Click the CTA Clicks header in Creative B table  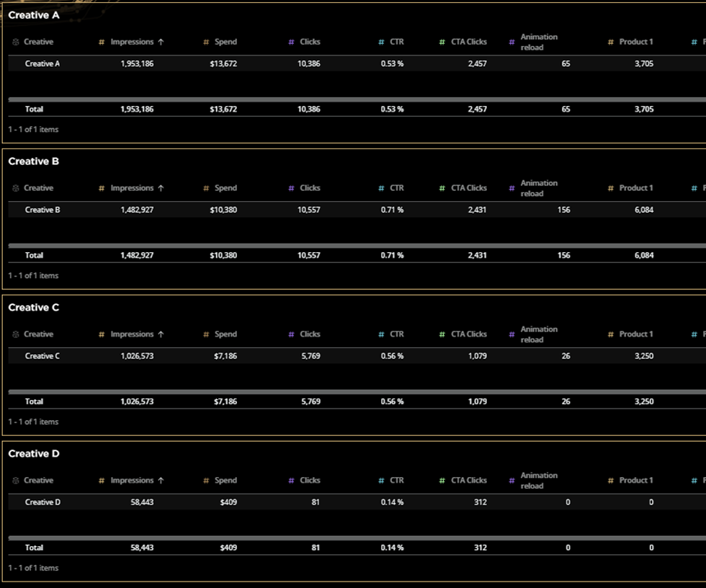pos(469,188)
